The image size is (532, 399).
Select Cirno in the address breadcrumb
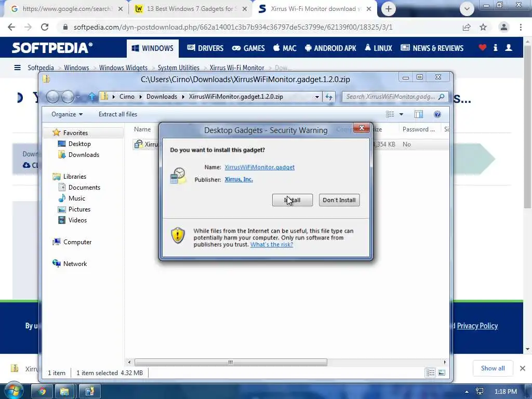(x=127, y=97)
